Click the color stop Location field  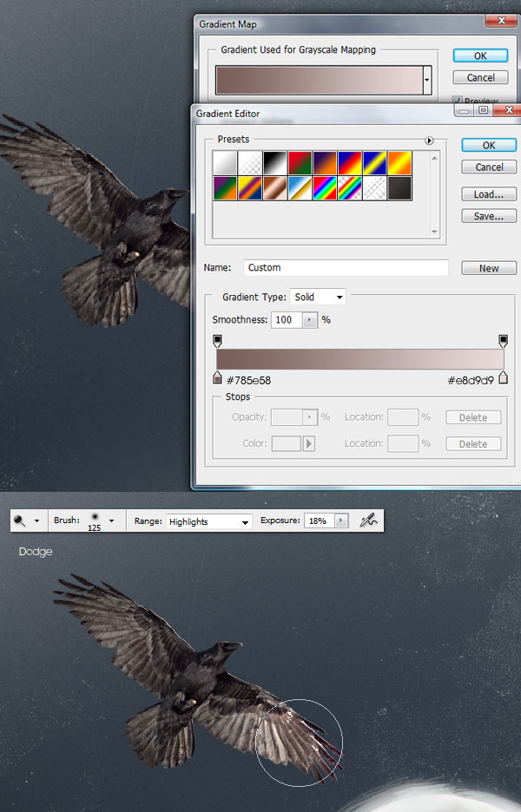click(x=403, y=443)
